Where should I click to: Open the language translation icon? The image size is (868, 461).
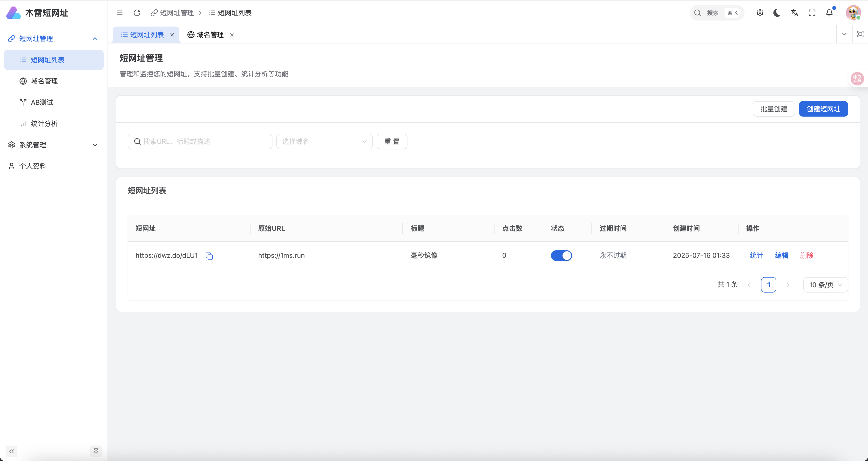(x=794, y=13)
